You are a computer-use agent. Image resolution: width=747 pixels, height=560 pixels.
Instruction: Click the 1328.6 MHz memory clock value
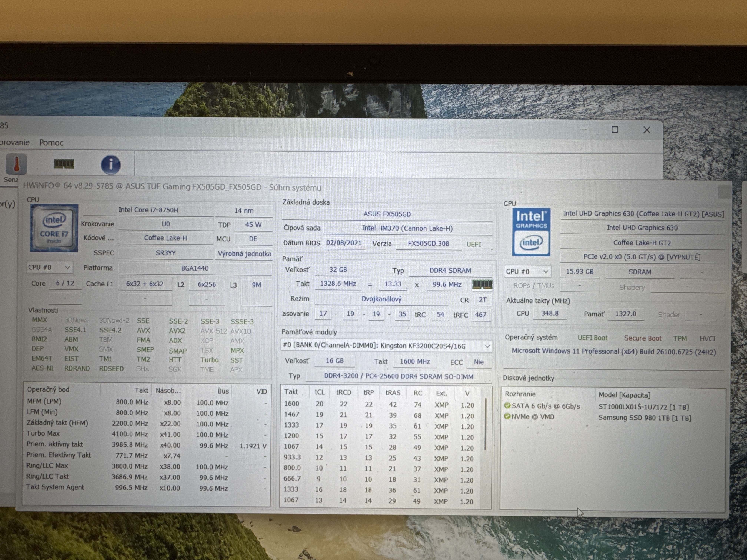338,284
